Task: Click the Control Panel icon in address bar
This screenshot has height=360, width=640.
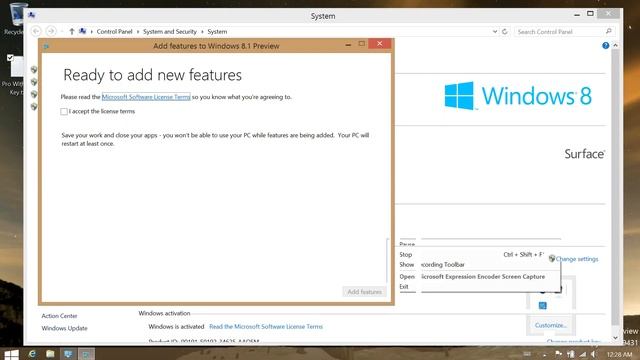Action: [82, 31]
